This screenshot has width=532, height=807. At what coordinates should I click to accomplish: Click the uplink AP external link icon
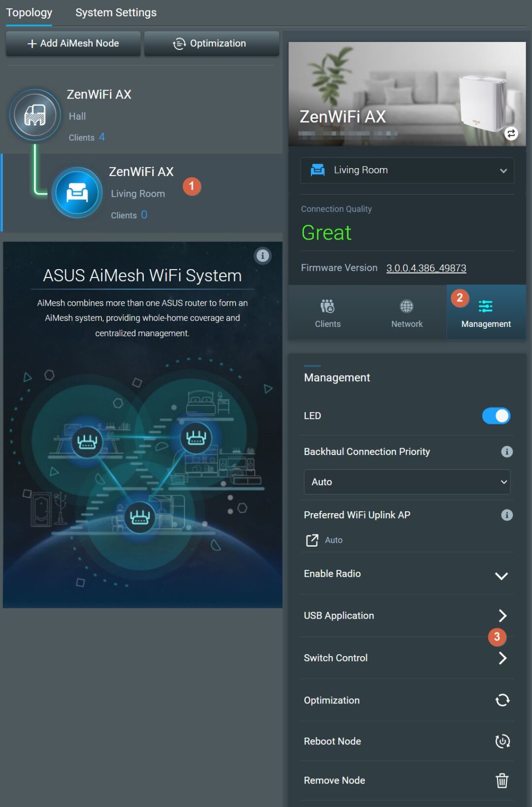(x=312, y=540)
